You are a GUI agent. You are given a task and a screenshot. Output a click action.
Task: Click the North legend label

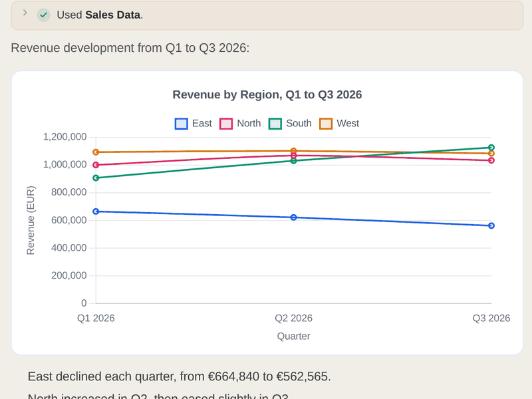(x=249, y=123)
